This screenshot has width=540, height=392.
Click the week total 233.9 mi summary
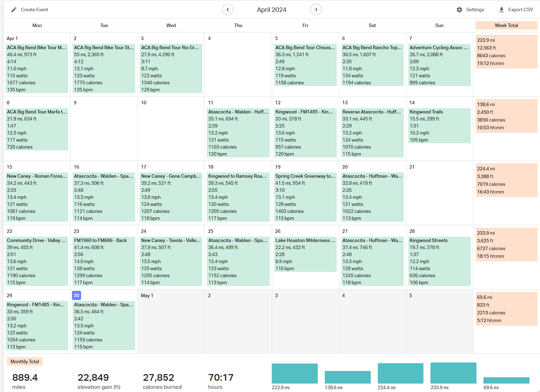tap(506, 244)
